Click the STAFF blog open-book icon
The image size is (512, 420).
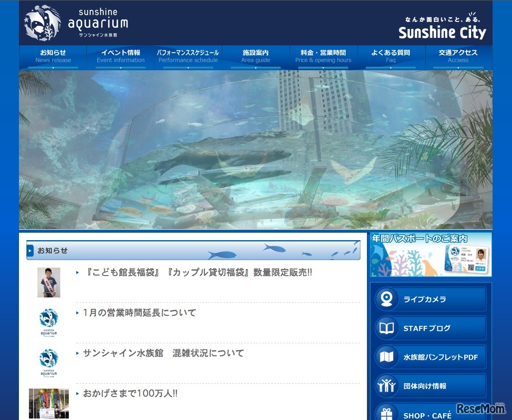pyautogui.click(x=386, y=328)
